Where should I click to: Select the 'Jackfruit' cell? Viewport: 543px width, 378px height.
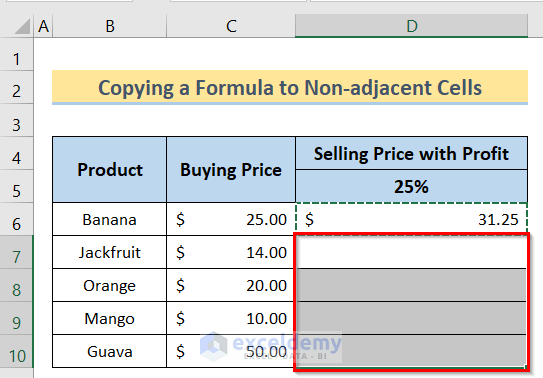[109, 252]
